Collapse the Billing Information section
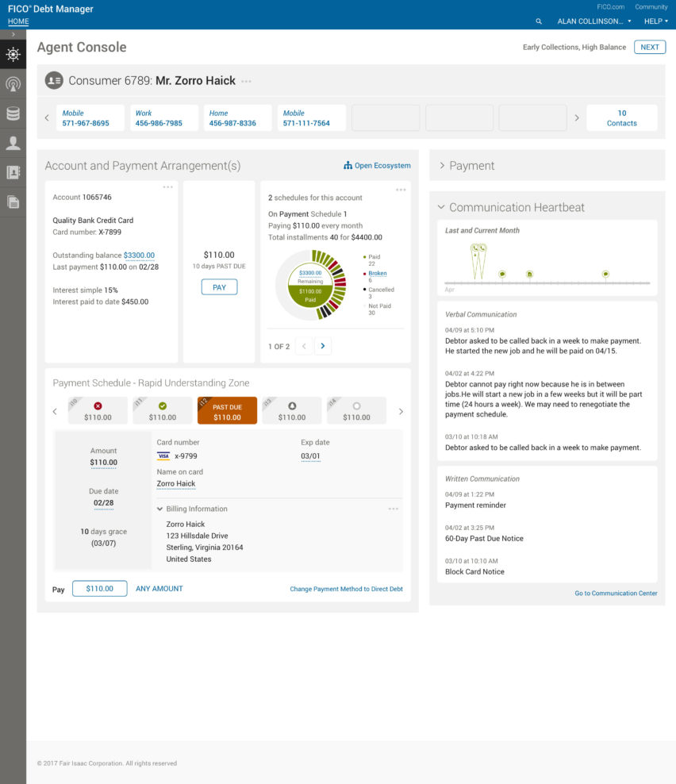Viewport: 676px width, 784px height. [160, 509]
